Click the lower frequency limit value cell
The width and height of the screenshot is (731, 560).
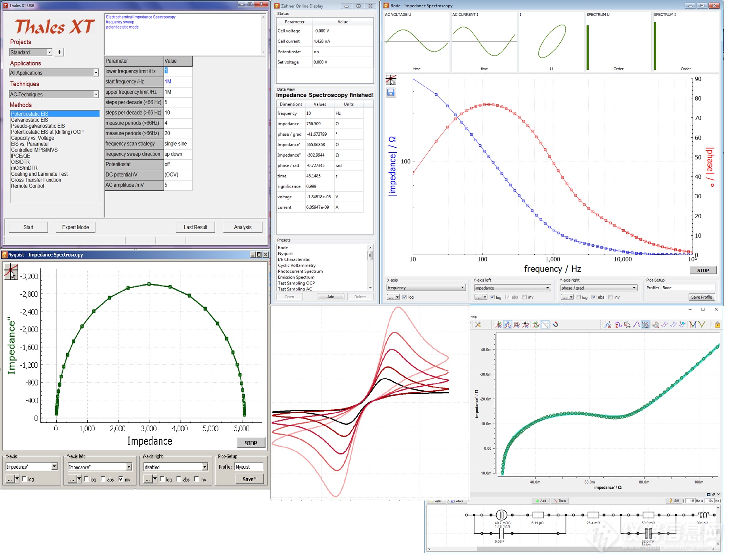tap(178, 71)
